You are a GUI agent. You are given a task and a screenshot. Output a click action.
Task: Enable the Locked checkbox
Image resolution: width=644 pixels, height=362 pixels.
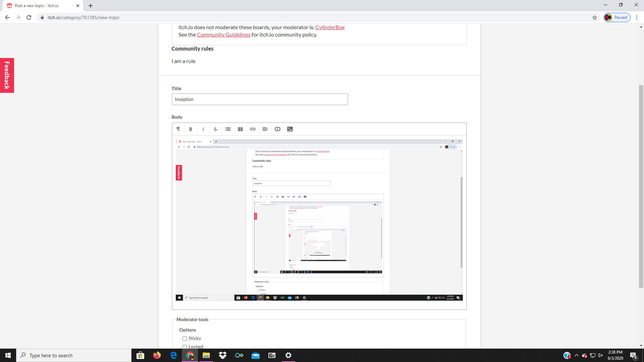click(x=184, y=347)
